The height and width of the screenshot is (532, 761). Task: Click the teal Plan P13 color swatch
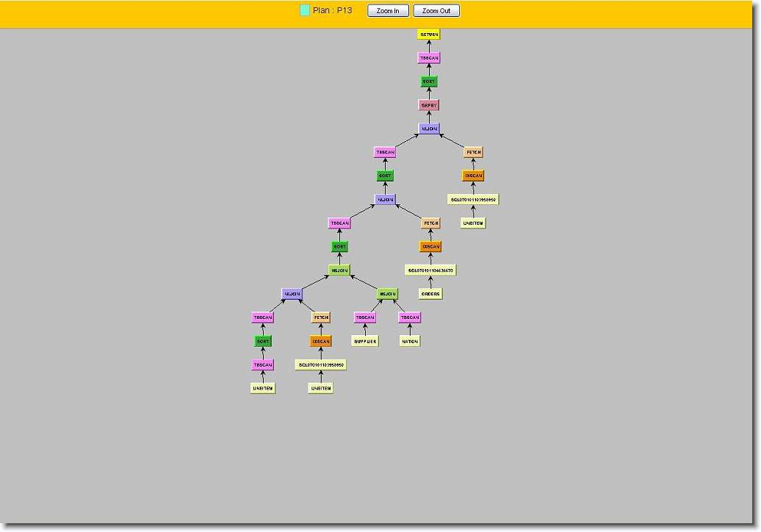pyautogui.click(x=305, y=10)
